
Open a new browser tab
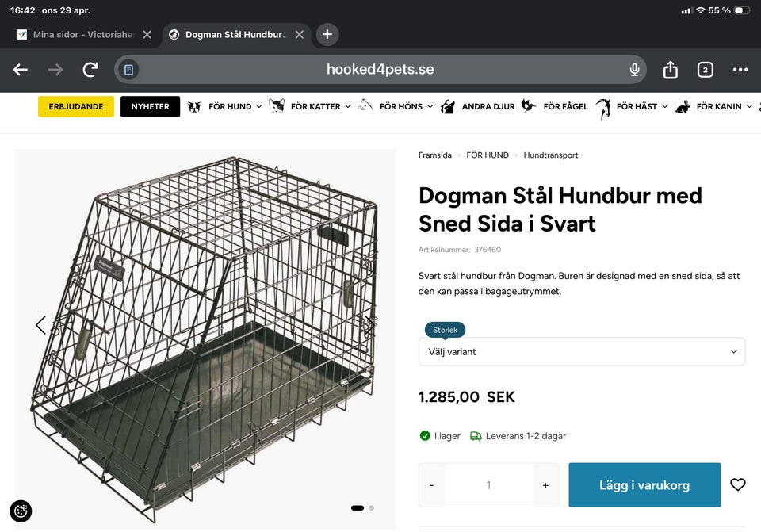tap(327, 34)
